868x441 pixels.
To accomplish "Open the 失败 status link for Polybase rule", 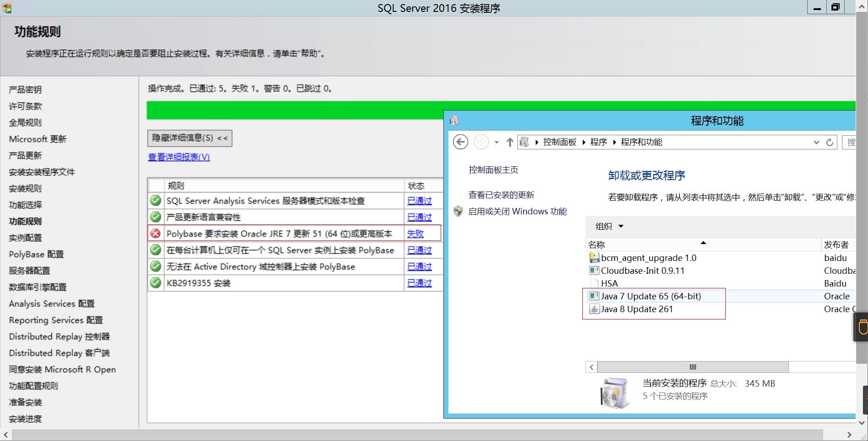I will [415, 234].
